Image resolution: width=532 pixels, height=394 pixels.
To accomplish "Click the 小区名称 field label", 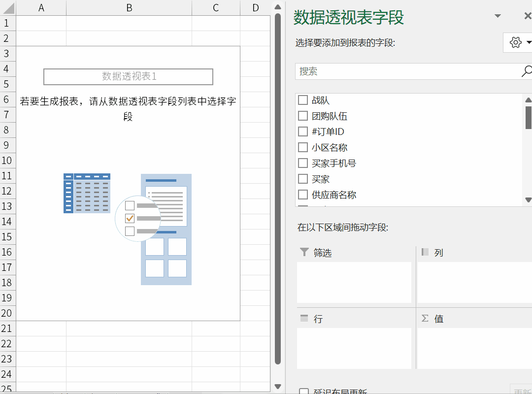I will (330, 148).
